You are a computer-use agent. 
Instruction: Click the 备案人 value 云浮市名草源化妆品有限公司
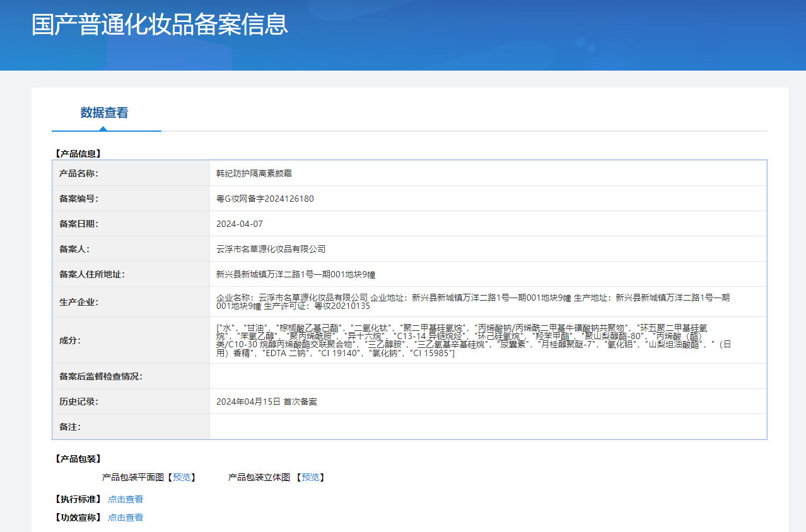(271, 249)
